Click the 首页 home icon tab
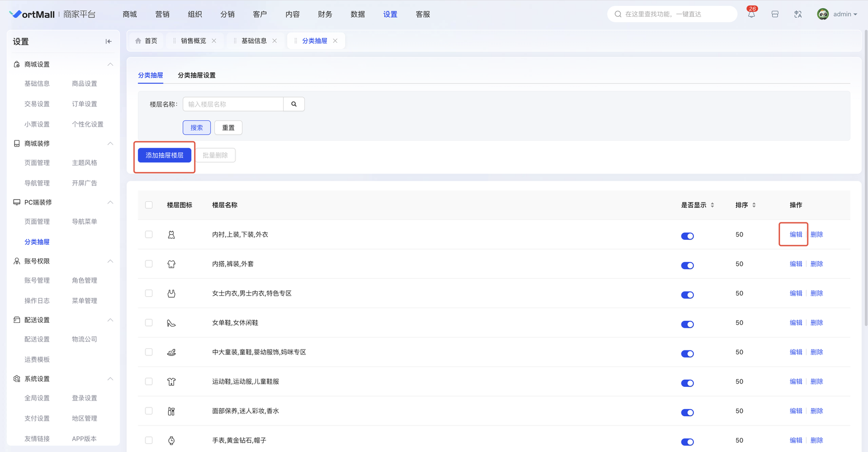This screenshot has height=452, width=868. coord(146,41)
